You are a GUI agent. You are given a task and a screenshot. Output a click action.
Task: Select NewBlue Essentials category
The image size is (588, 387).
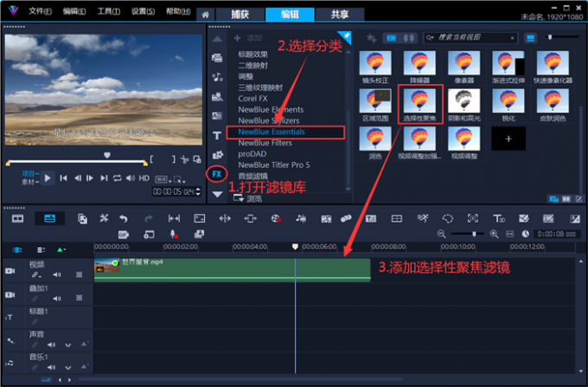point(271,132)
